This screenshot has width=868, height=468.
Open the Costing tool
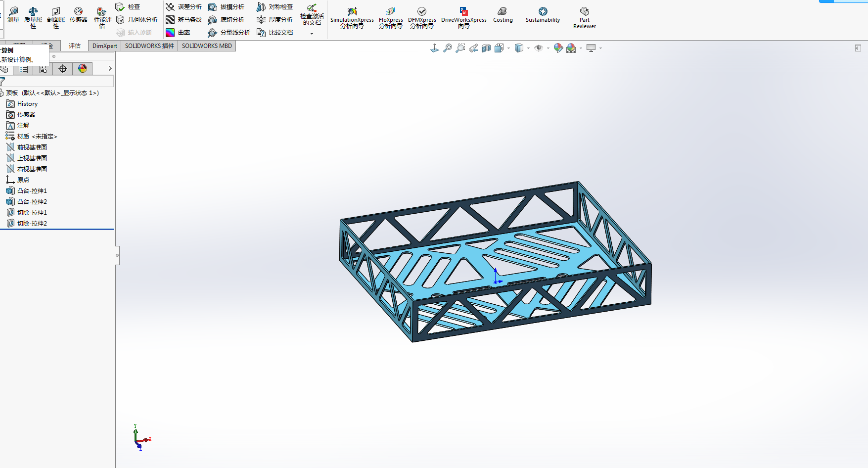pyautogui.click(x=503, y=14)
